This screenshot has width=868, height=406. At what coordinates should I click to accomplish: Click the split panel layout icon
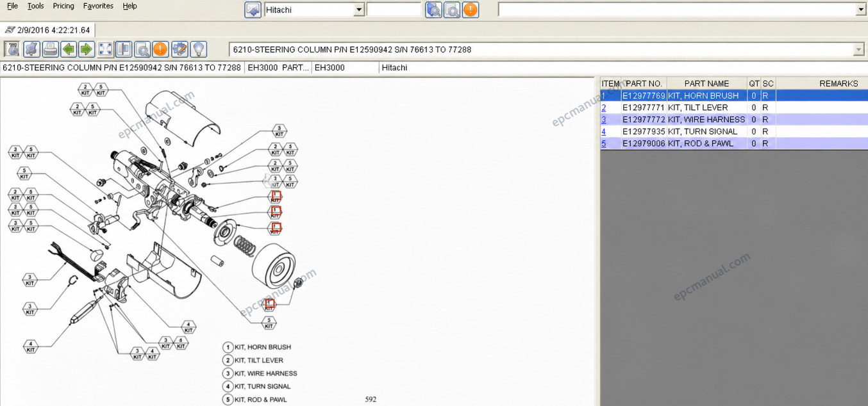point(124,49)
